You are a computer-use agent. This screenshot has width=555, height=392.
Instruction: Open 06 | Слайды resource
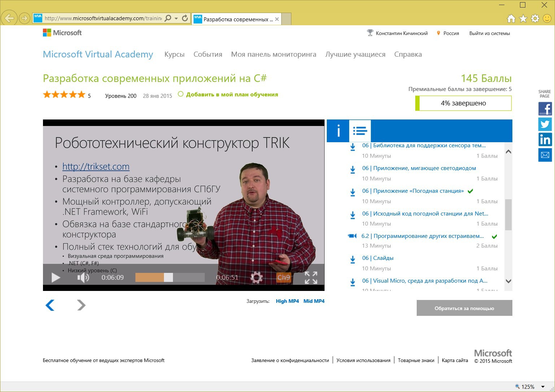tap(378, 258)
